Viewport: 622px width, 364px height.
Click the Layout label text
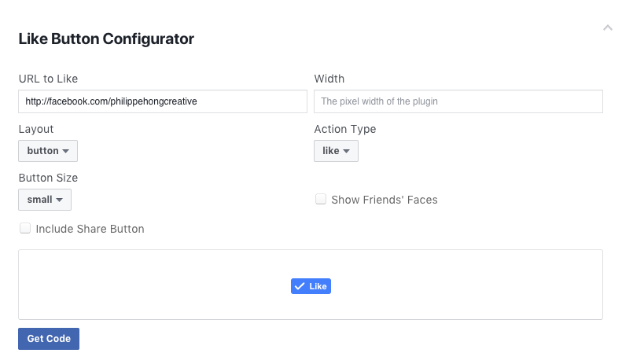tap(36, 129)
